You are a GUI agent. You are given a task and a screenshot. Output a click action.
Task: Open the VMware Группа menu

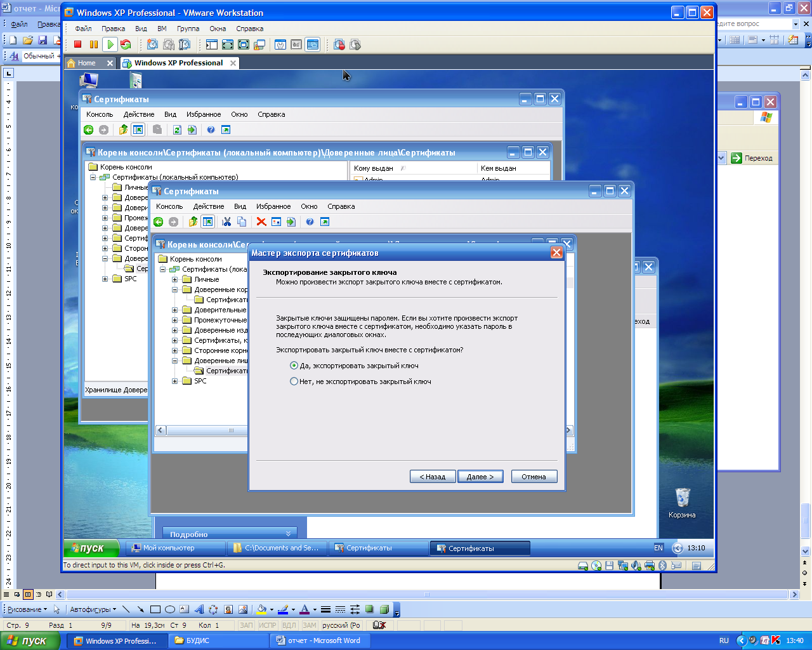pos(188,29)
